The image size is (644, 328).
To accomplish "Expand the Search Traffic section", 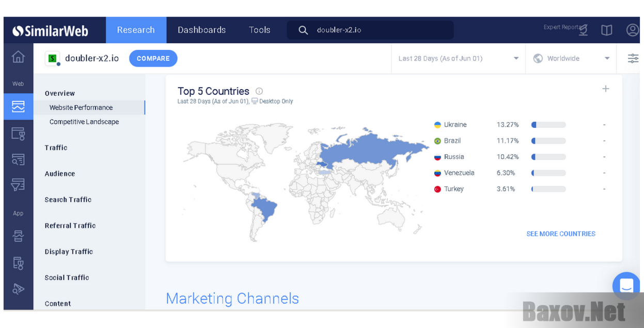I will click(68, 200).
